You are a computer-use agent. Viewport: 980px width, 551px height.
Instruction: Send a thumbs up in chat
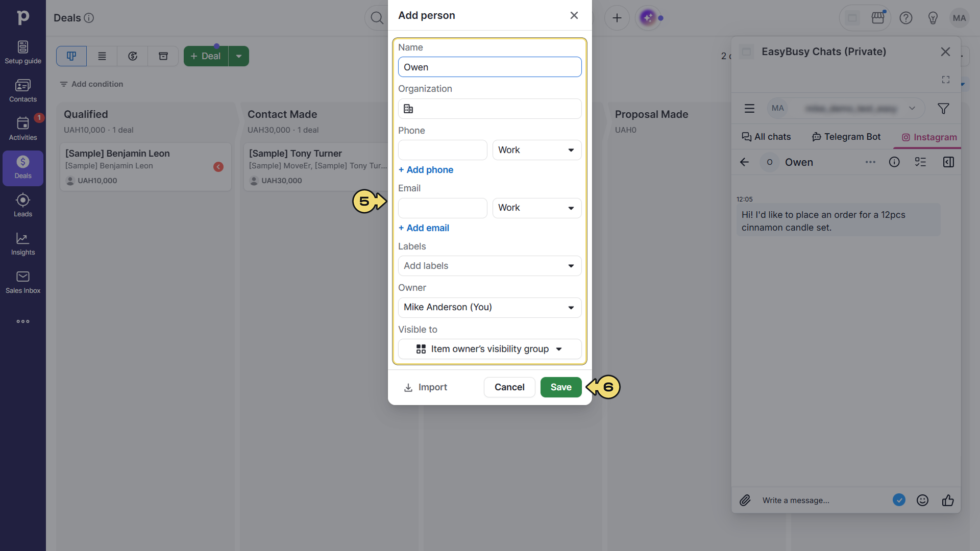948,500
